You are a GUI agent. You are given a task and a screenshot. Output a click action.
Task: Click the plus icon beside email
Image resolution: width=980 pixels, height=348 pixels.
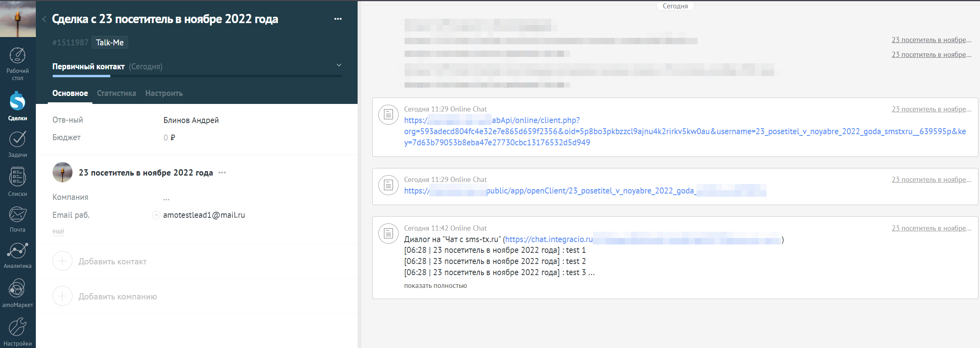coord(156,215)
